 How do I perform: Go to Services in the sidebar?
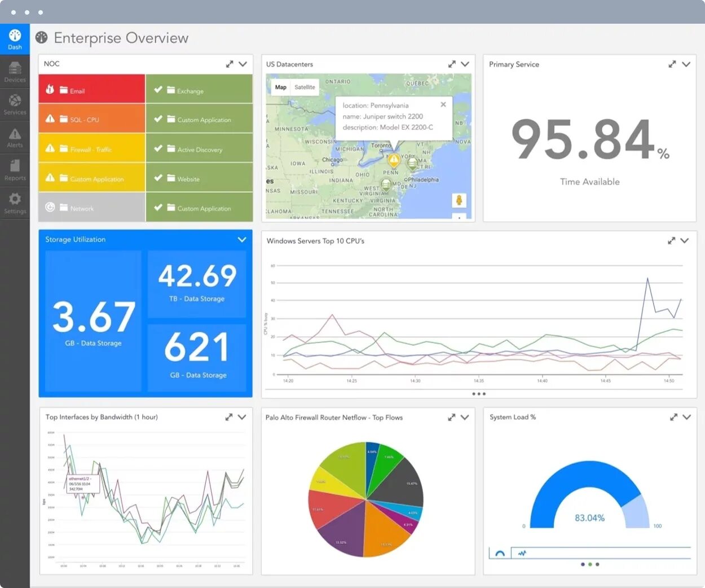coord(15,104)
